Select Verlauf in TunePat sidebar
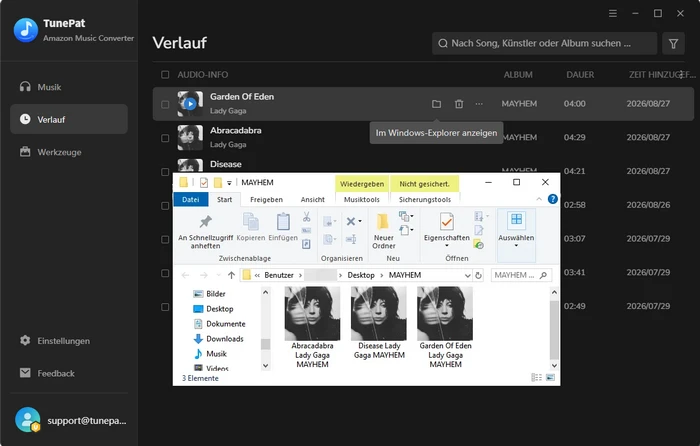The image size is (700, 446). (x=69, y=119)
